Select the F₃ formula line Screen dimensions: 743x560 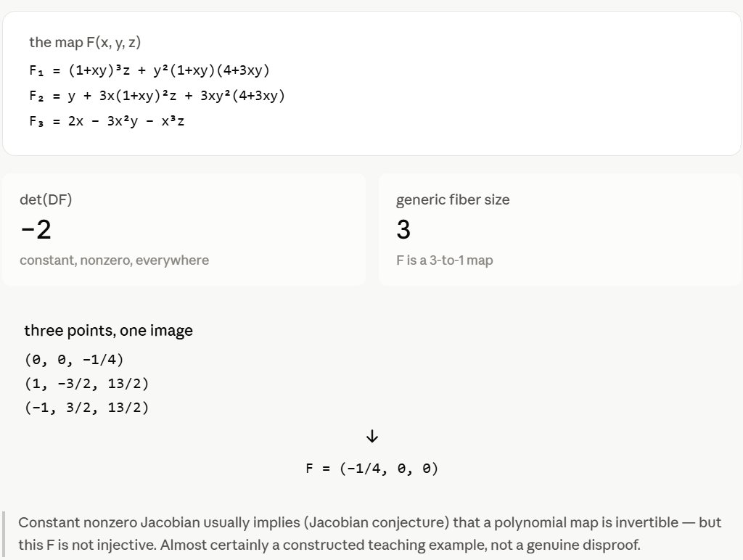coord(107,121)
